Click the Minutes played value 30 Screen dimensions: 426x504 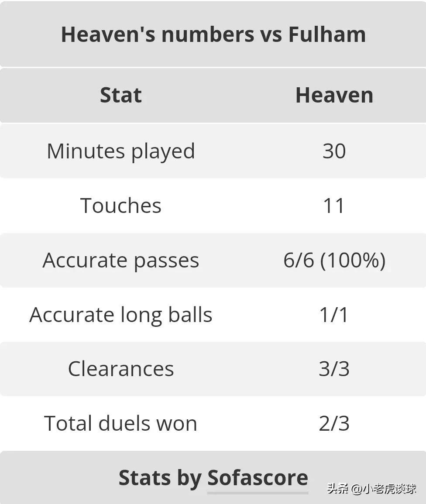(334, 151)
